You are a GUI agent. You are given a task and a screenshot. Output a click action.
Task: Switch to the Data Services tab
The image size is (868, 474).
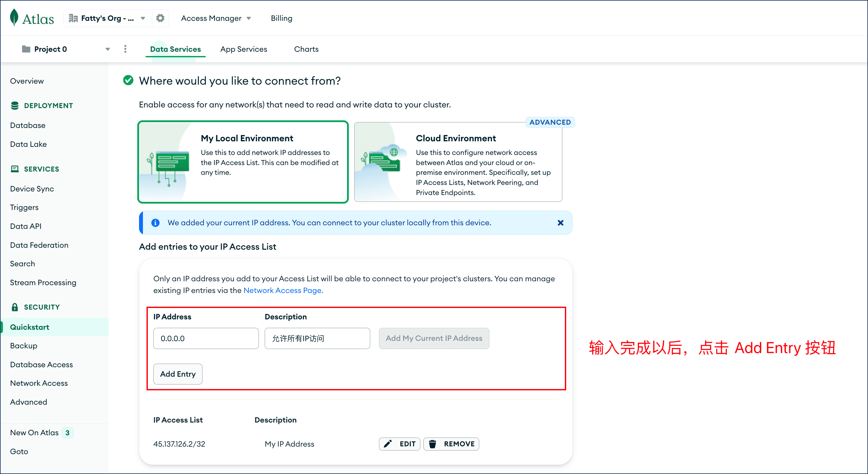click(x=175, y=49)
